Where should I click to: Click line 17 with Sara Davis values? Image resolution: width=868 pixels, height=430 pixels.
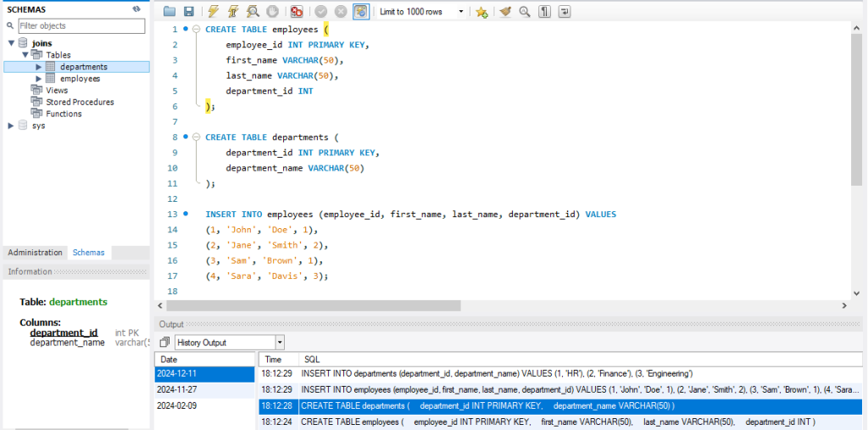point(267,276)
